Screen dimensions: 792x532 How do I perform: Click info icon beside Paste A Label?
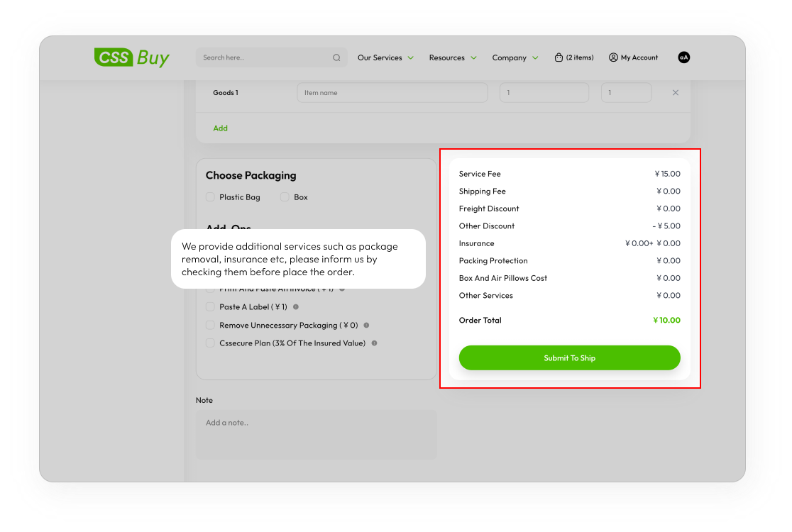[296, 307]
